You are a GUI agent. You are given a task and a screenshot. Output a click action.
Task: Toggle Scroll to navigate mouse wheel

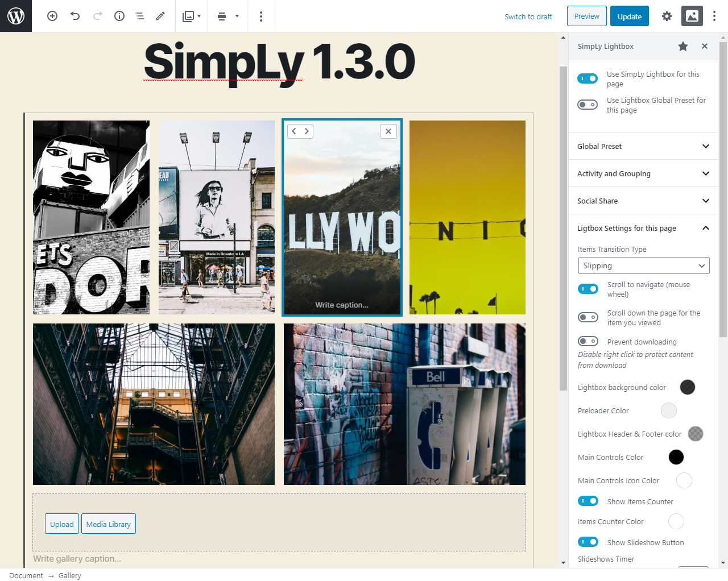click(x=588, y=289)
